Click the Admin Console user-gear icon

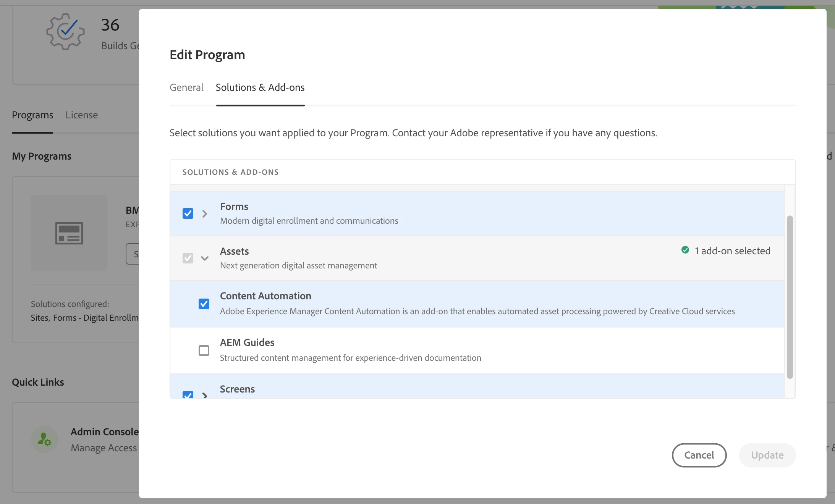coord(45,439)
